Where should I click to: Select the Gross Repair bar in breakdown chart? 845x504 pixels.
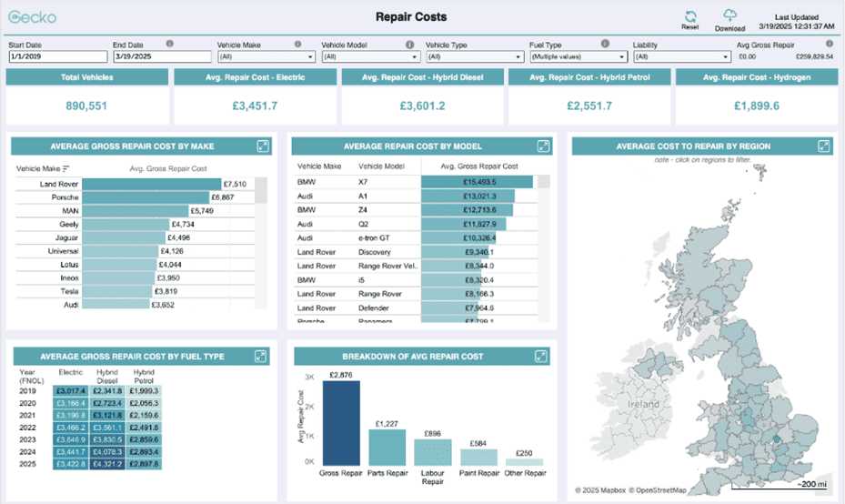coord(341,423)
